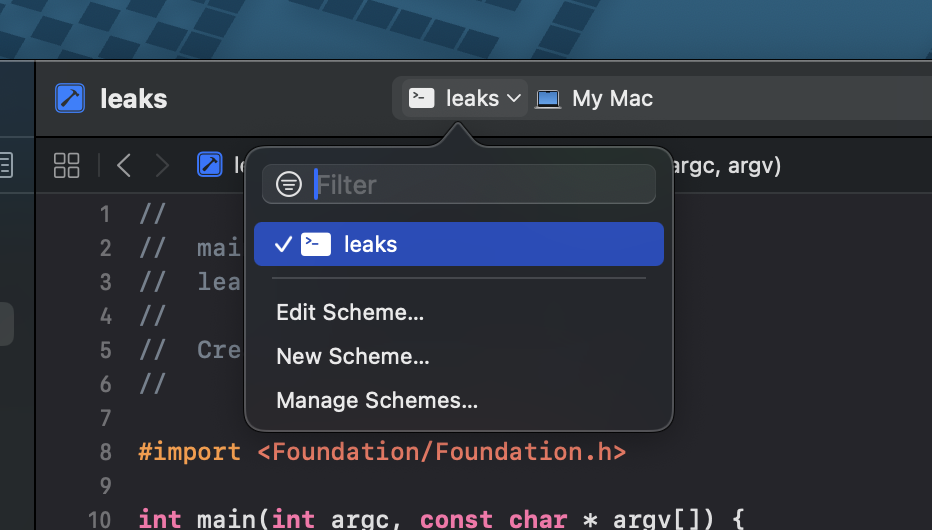Click the filter options icon in scheme popup
This screenshot has width=932, height=530.
pyautogui.click(x=289, y=185)
